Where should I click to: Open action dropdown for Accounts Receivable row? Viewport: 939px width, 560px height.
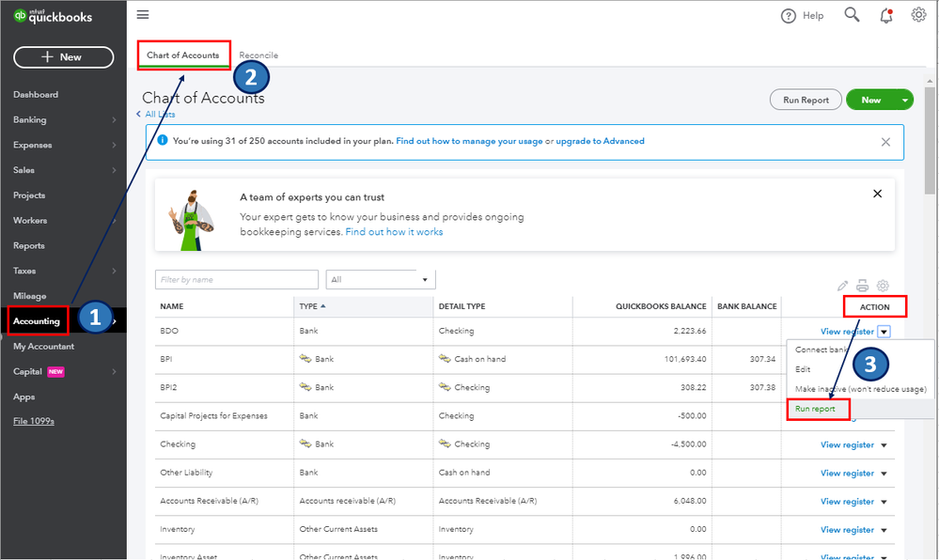[x=884, y=502]
